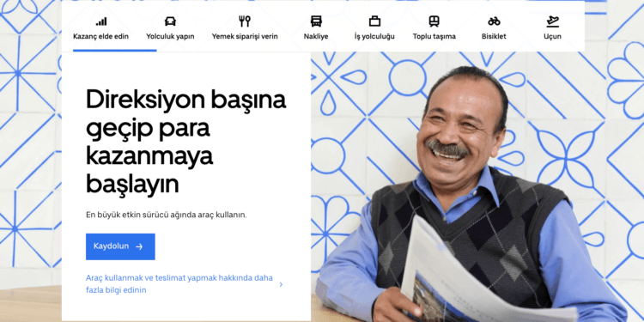This screenshot has height=322, width=644.
Task: Select the Toplu taşıma tab
Action: [434, 37]
